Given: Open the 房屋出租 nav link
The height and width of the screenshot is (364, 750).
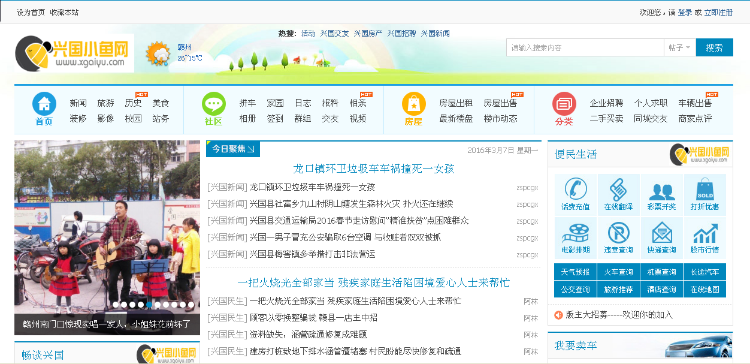Looking at the screenshot, I should pyautogui.click(x=456, y=103).
